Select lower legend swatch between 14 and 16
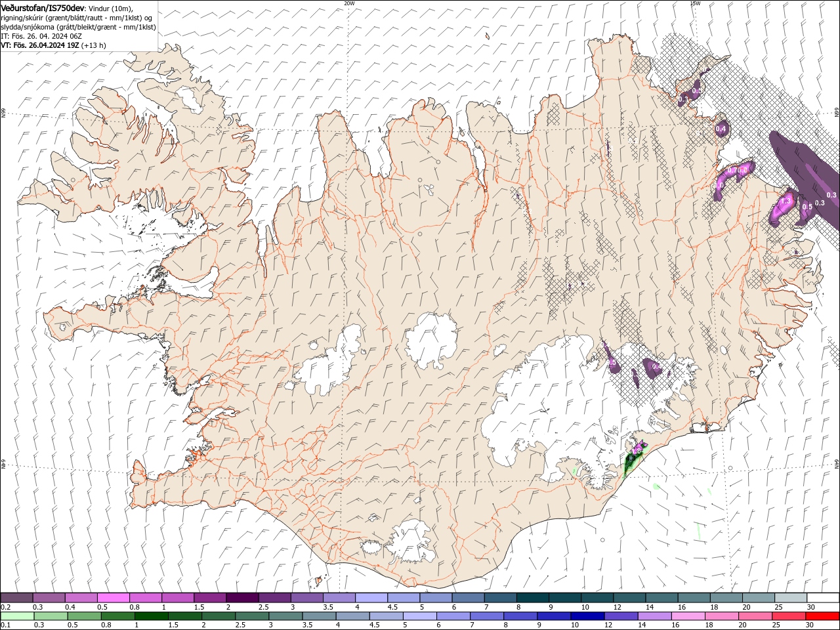This screenshot has height=630, width=840. (x=654, y=616)
